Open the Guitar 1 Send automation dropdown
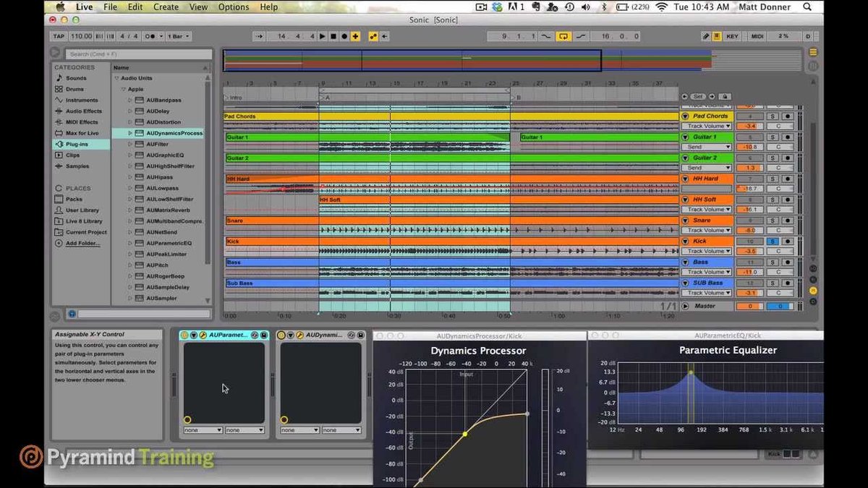This screenshot has height=488, width=868. pos(707,147)
